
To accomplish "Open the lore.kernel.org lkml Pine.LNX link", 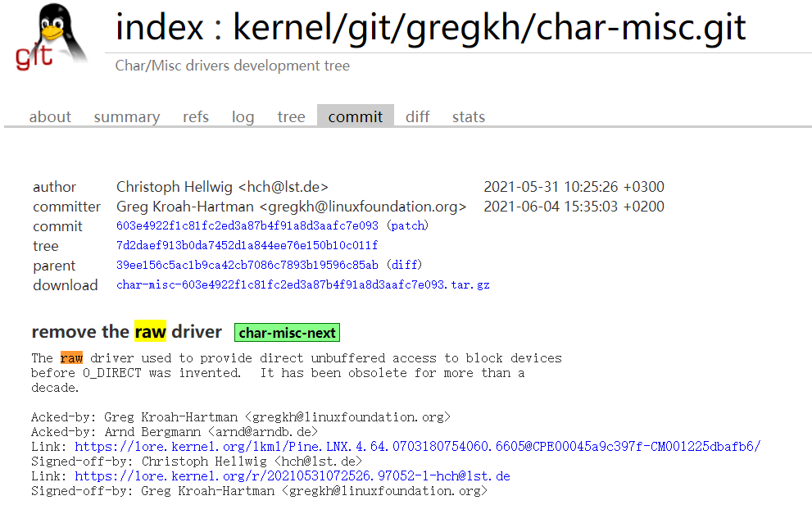I will [417, 447].
